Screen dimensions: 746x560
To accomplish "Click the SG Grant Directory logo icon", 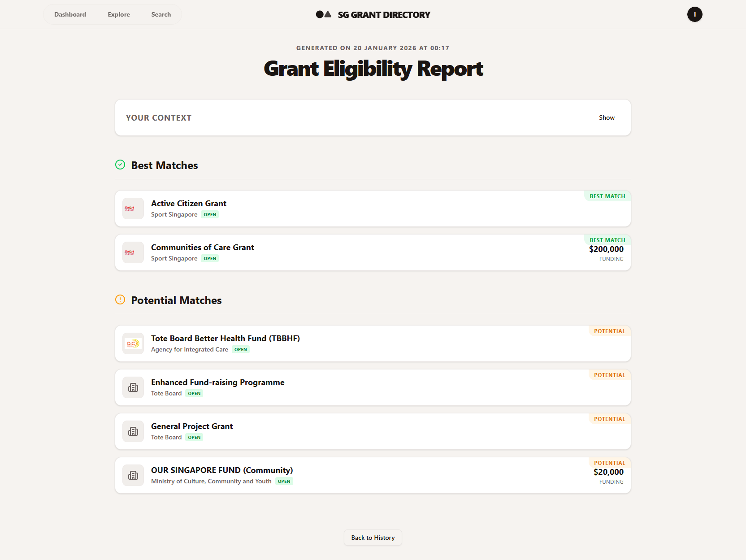I will click(324, 14).
